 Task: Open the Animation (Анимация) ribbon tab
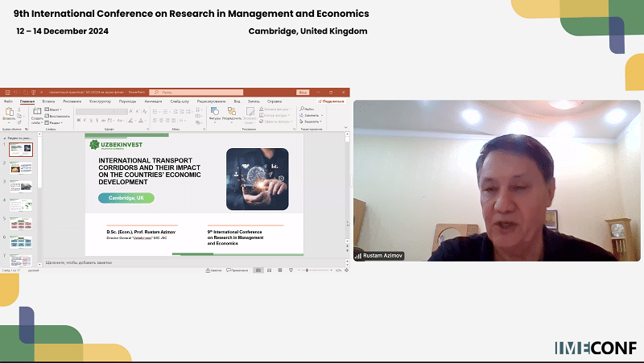(x=153, y=101)
